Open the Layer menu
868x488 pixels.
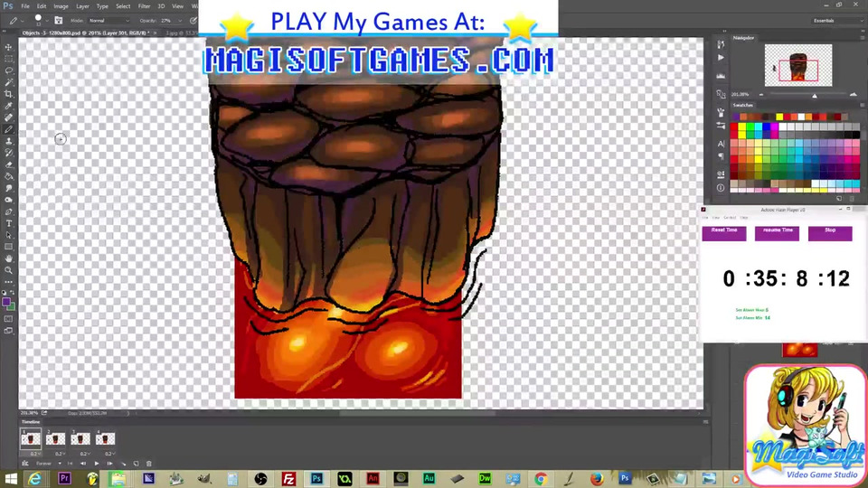82,6
